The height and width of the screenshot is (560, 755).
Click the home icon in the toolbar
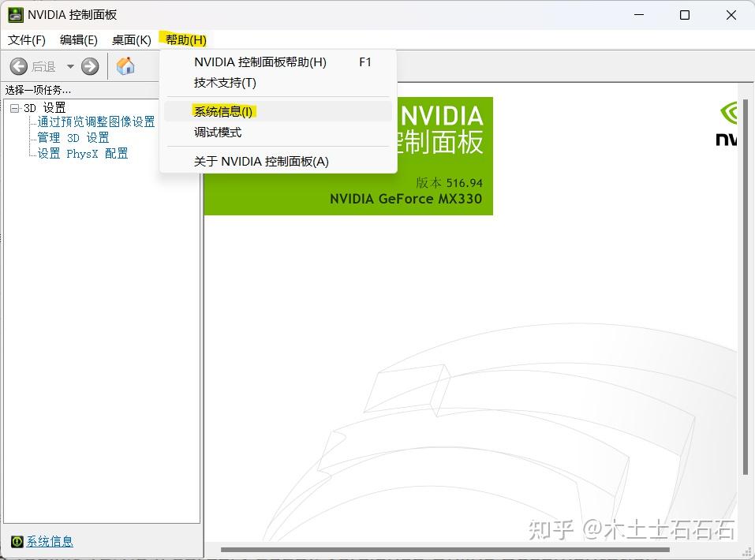tap(125, 66)
